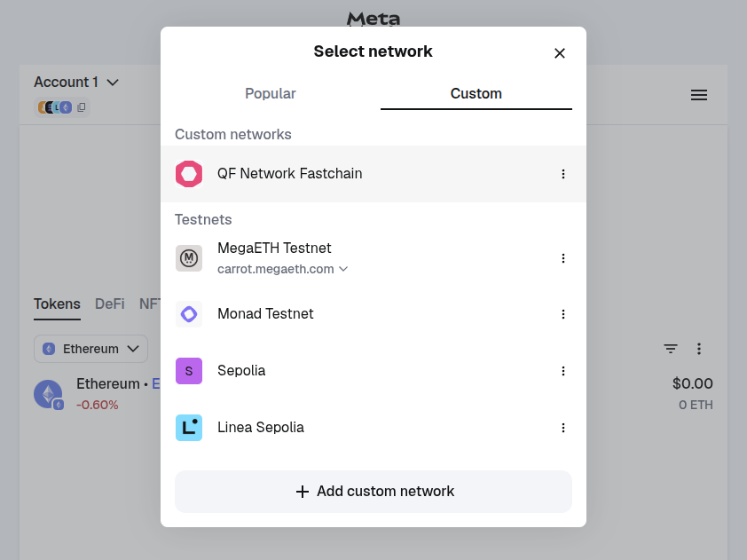Screen dimensions: 747x560
Task: Click the Add custom network button
Action: tap(373, 491)
